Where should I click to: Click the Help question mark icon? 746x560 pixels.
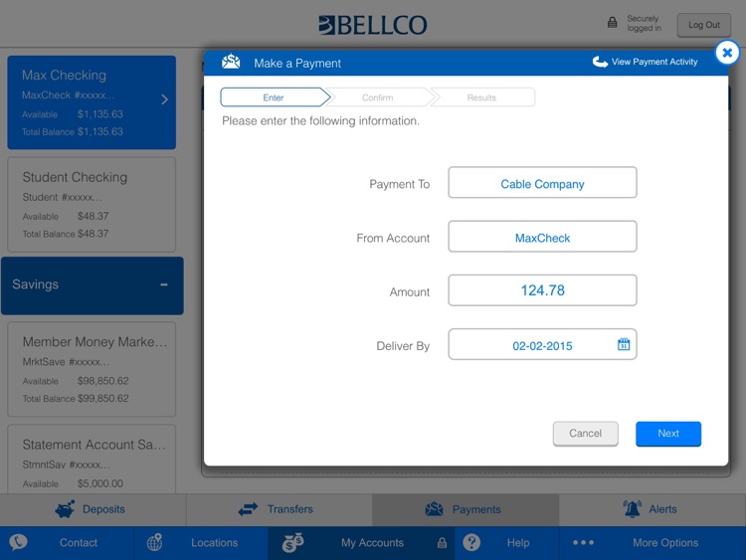(471, 542)
